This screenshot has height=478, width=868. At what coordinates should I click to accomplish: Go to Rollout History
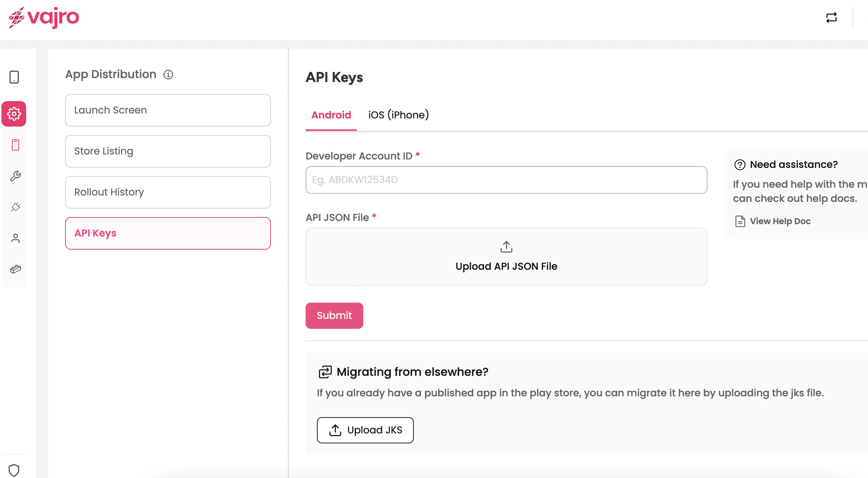pyautogui.click(x=168, y=192)
